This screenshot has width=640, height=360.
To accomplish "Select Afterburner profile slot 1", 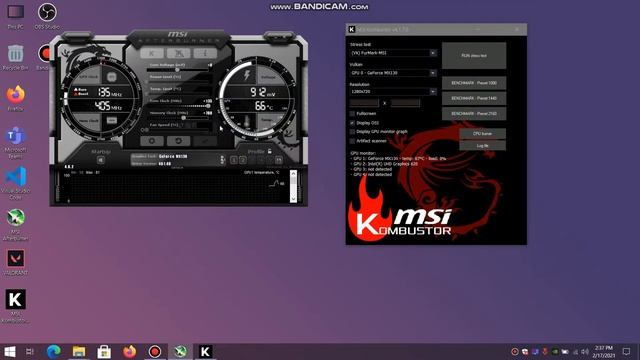I will pos(234,160).
